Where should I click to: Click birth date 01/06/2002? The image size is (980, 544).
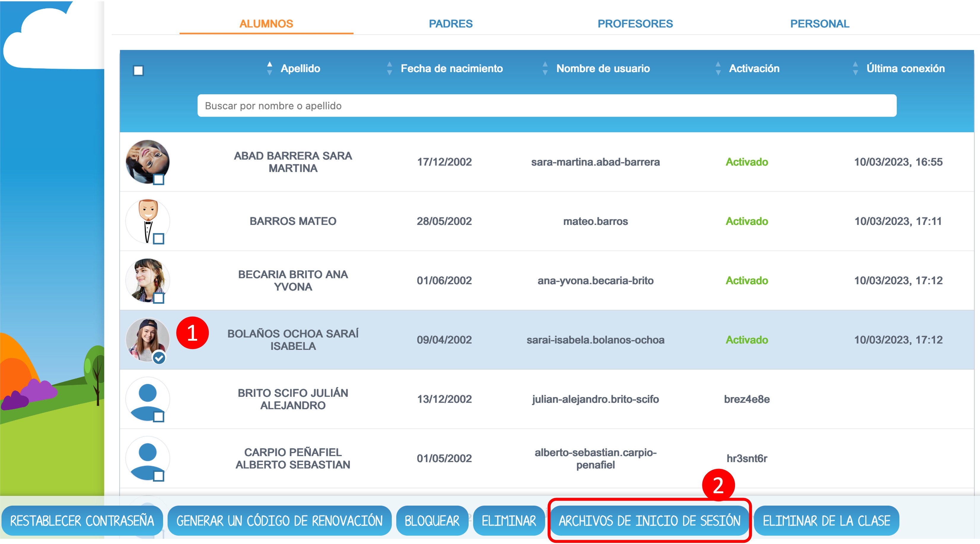pos(444,280)
